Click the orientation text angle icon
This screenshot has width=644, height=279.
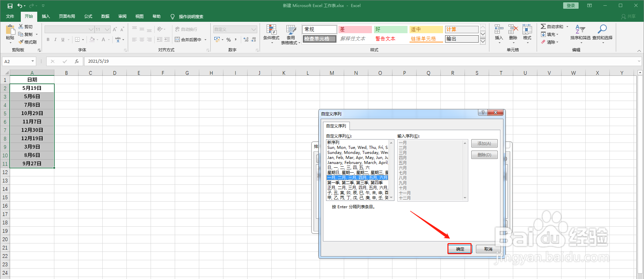click(160, 30)
